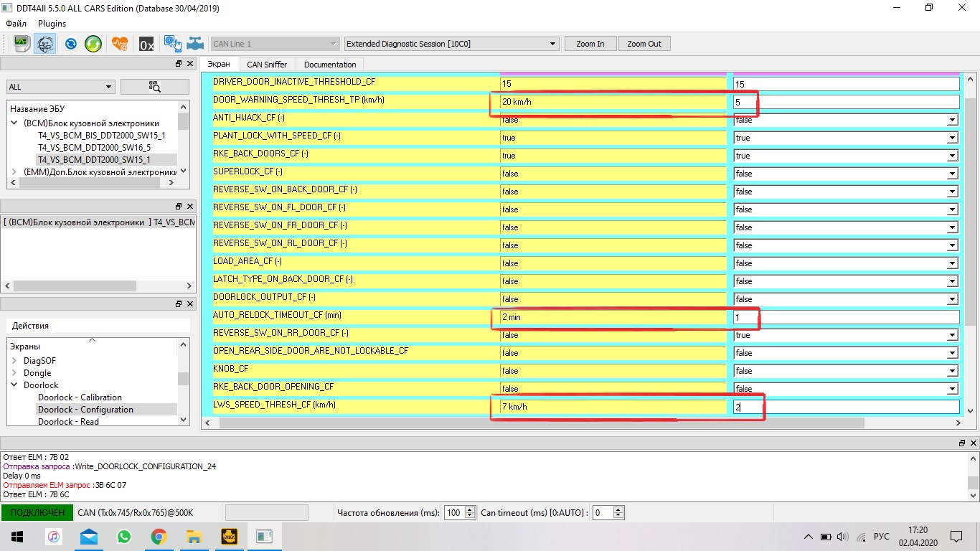
Task: Open Extended Diagnostic Session dropdown
Action: click(x=451, y=44)
